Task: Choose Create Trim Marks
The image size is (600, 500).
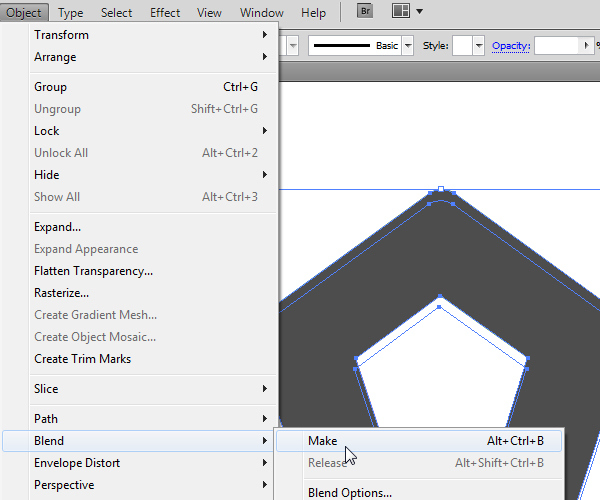Action: pos(153,359)
